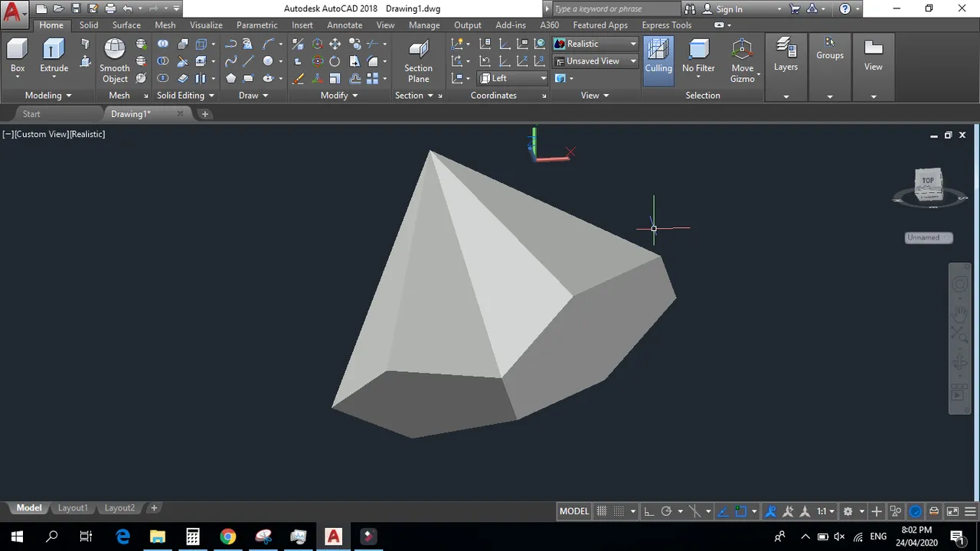
Task: Toggle Ortho mode in status bar
Action: [648, 511]
